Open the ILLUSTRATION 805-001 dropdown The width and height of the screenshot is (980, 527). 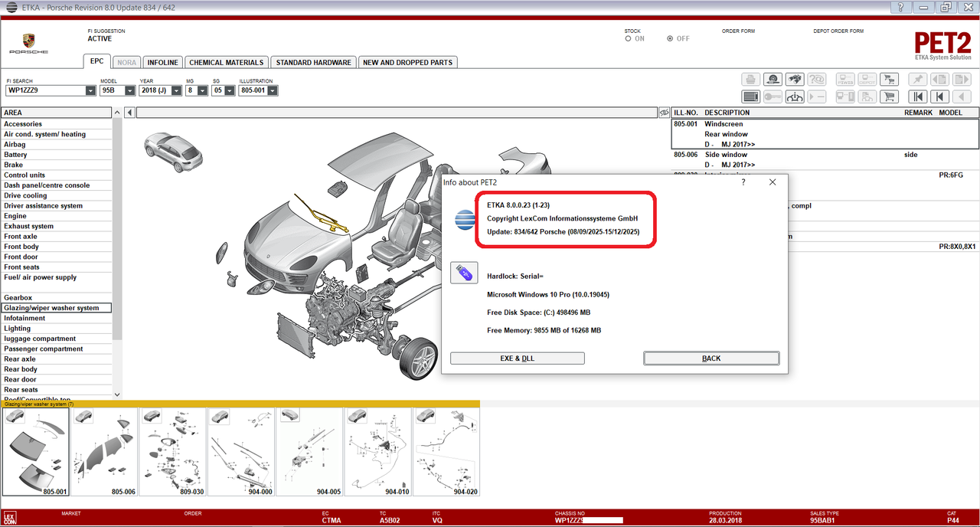(x=273, y=90)
